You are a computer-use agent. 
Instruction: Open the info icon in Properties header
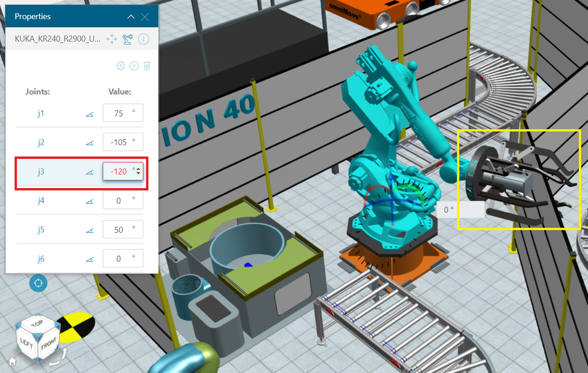tap(143, 39)
